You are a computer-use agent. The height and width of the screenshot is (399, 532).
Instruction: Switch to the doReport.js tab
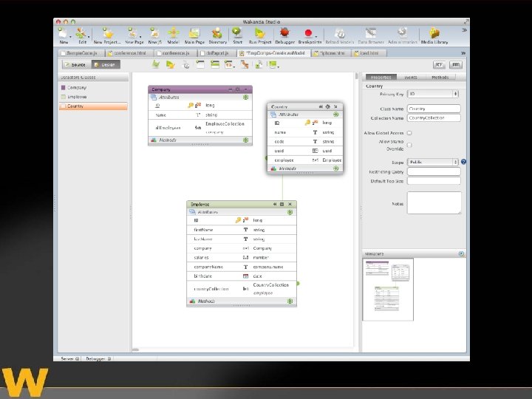click(217, 53)
